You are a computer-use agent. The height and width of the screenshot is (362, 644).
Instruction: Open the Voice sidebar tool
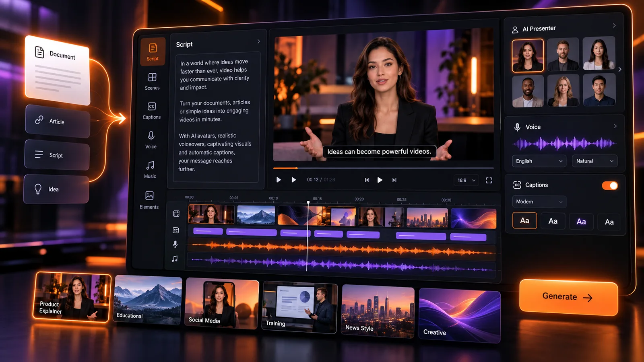151,140
